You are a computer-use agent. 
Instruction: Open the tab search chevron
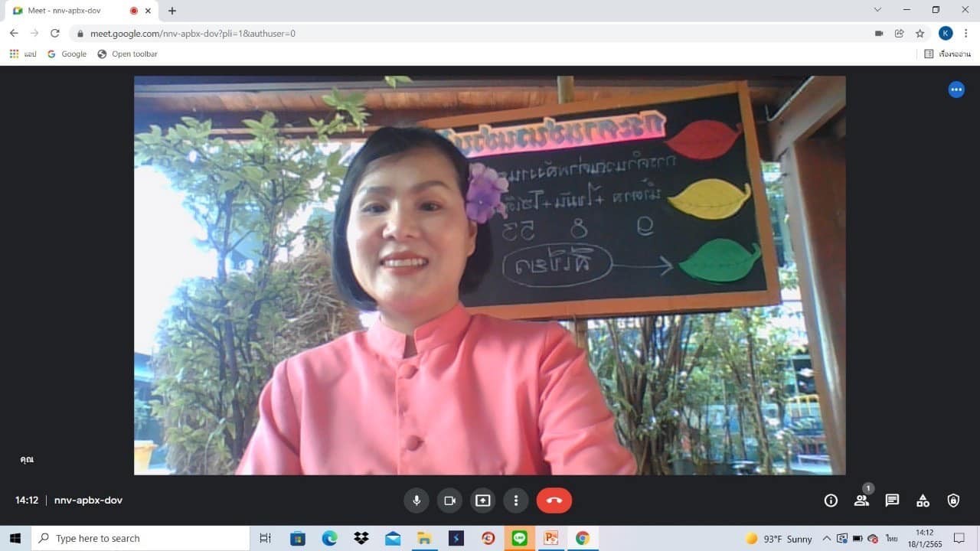877,10
